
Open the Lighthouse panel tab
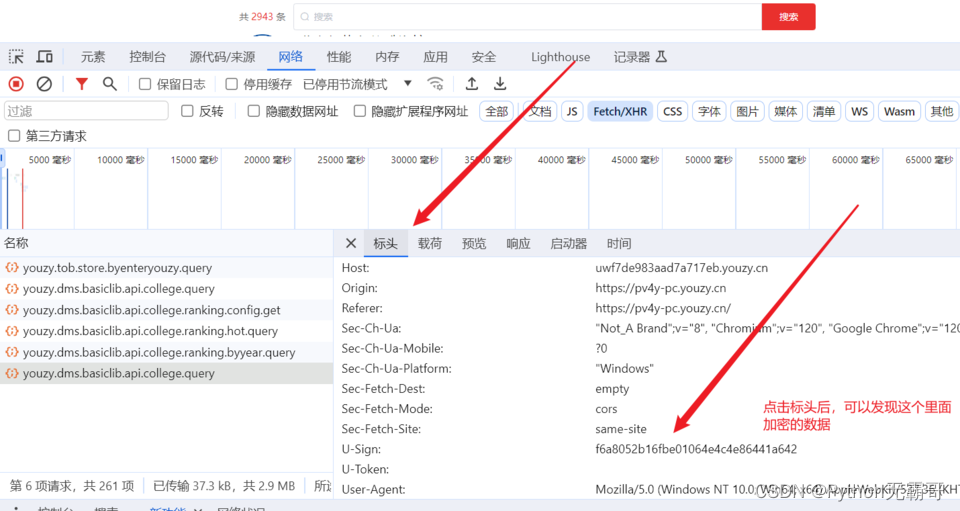pyautogui.click(x=560, y=57)
